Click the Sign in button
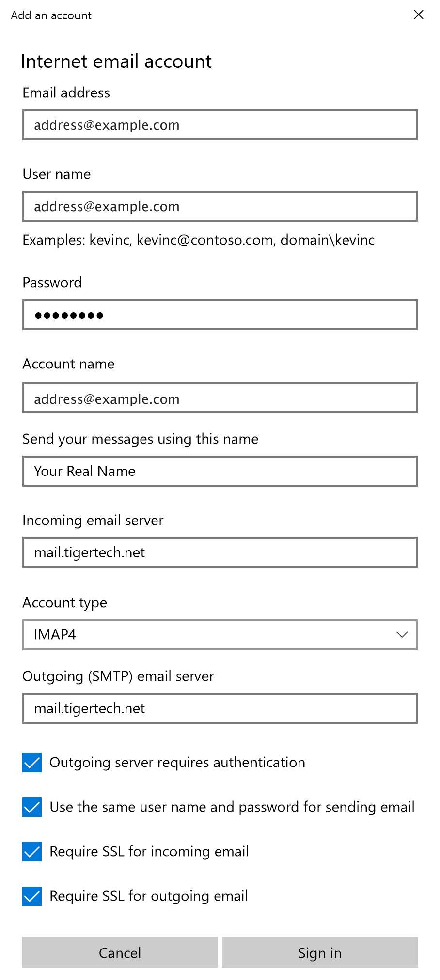 click(319, 952)
